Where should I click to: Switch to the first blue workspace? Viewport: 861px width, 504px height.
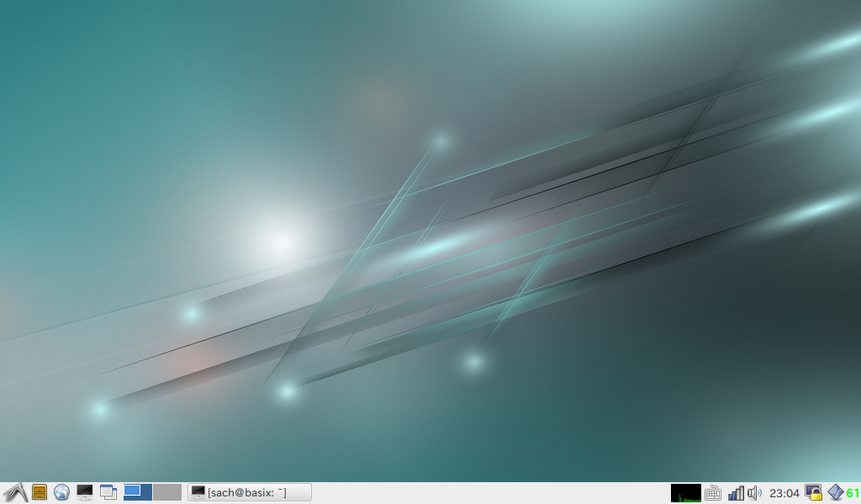tap(137, 492)
